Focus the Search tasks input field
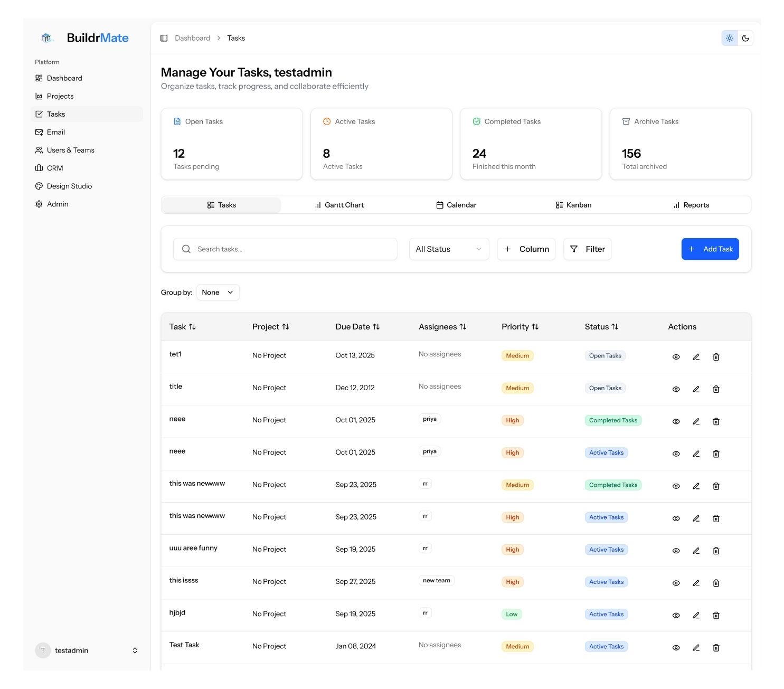Image resolution: width=784 pixels, height=689 pixels. [x=285, y=249]
